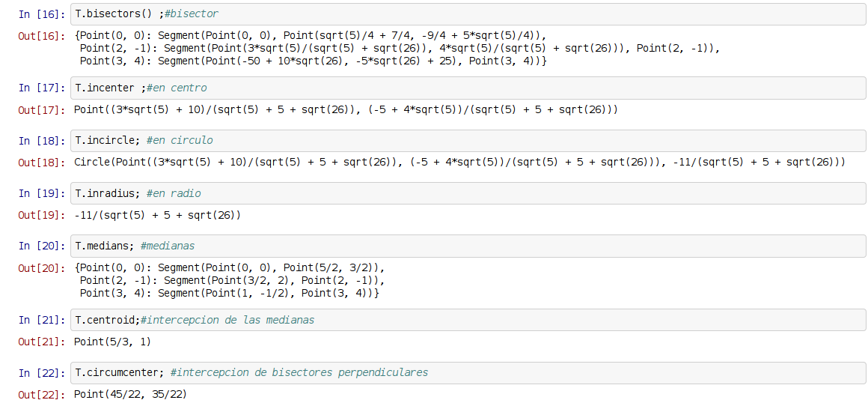Image resolution: width=868 pixels, height=406 pixels.
Task: Click the In [17] prompt label
Action: pyautogui.click(x=42, y=88)
